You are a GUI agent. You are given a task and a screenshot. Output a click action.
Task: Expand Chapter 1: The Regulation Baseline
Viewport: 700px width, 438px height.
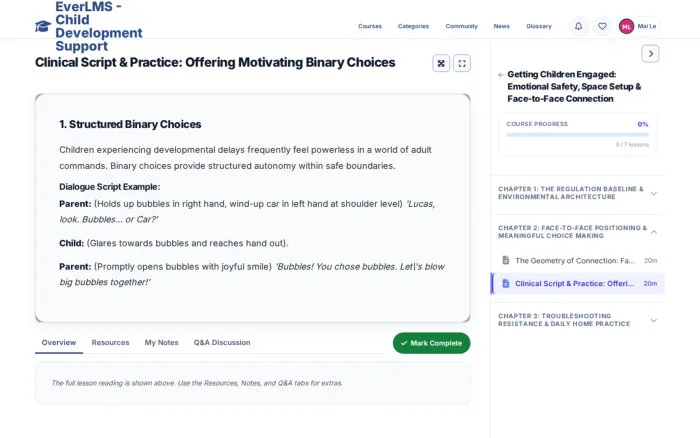pyautogui.click(x=577, y=193)
